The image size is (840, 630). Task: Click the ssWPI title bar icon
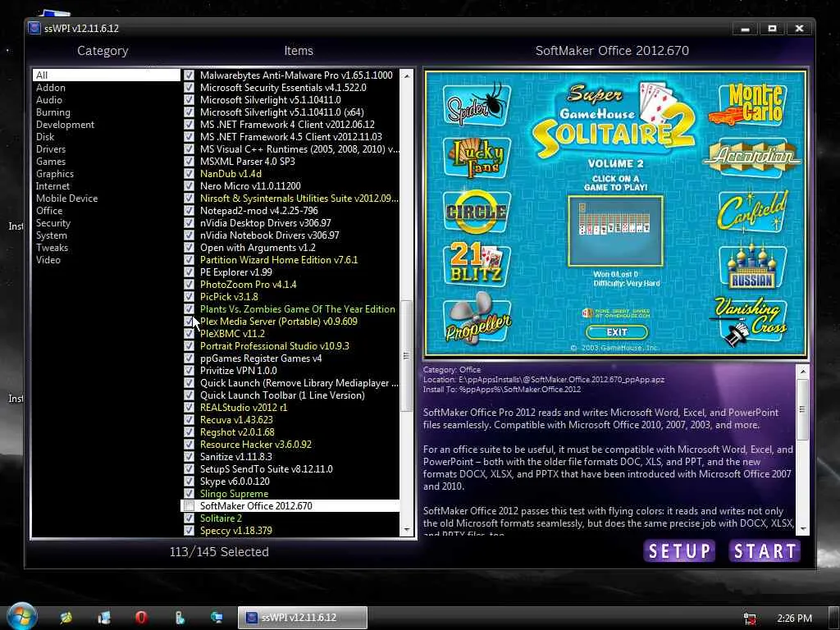pyautogui.click(x=34, y=28)
